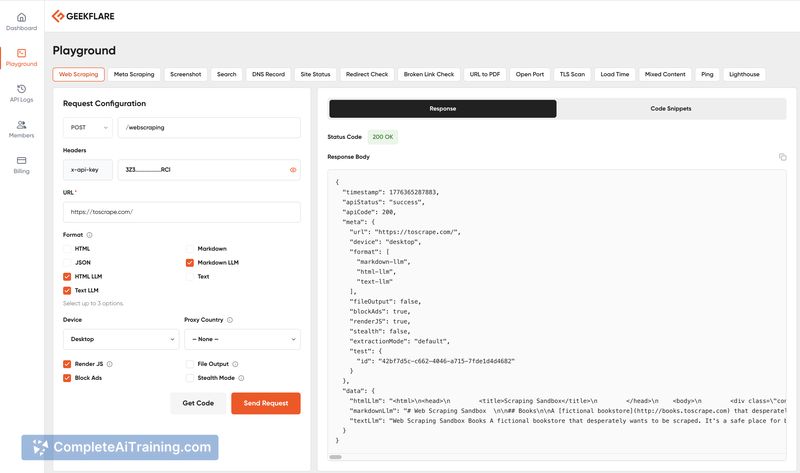Switch to the Load Time tab
This screenshot has width=800, height=473.
(615, 74)
